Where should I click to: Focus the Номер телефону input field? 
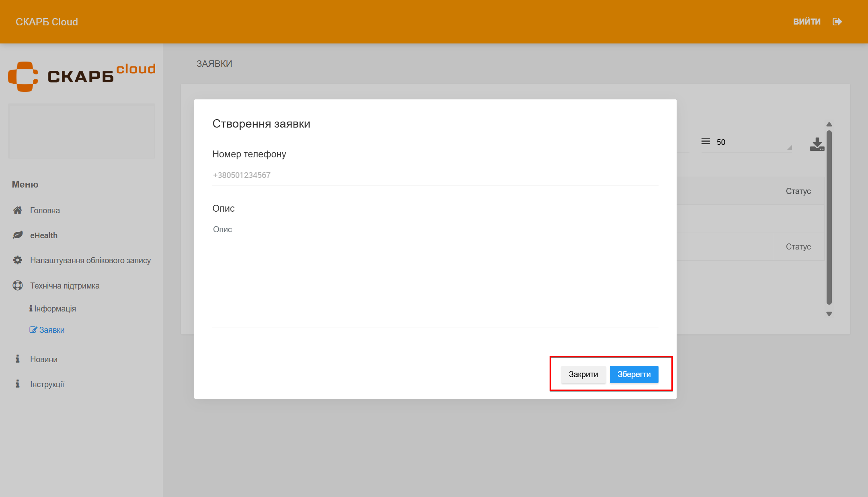click(x=435, y=175)
